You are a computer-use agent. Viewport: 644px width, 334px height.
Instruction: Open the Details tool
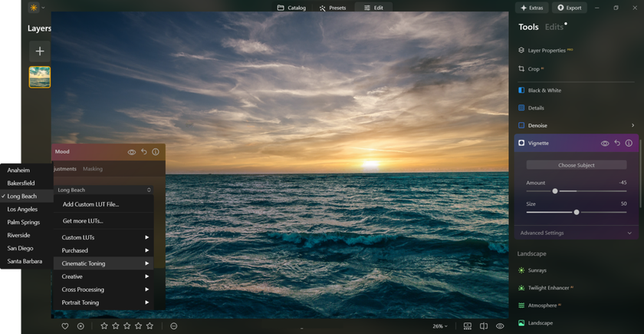pyautogui.click(x=531, y=107)
